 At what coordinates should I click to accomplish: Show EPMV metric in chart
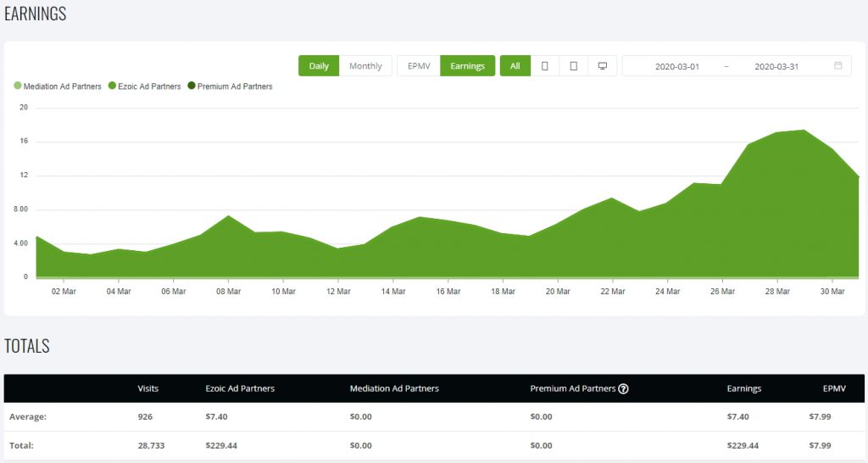(419, 66)
